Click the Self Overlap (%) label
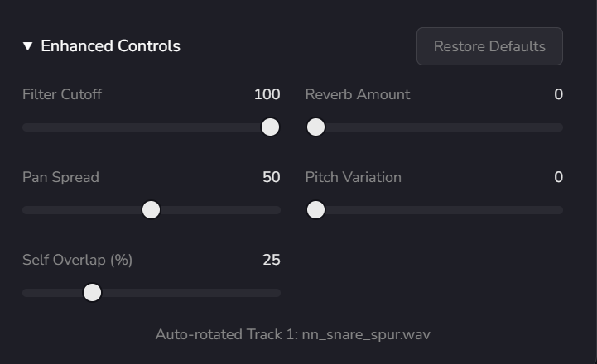Viewport: 597px width, 364px height. pos(77,260)
